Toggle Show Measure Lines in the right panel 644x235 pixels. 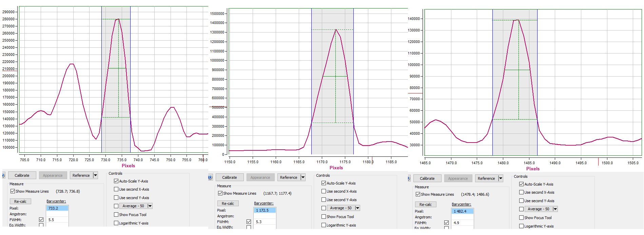point(418,194)
